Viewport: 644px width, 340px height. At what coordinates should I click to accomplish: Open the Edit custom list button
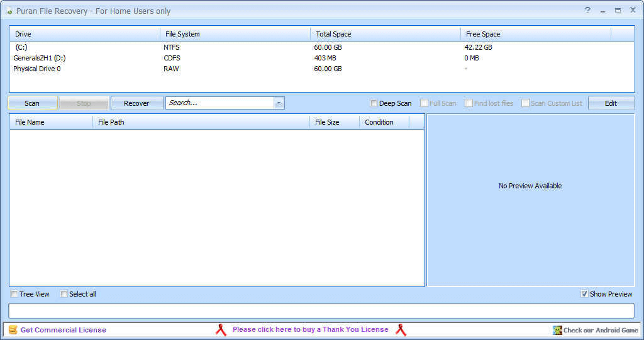click(611, 103)
